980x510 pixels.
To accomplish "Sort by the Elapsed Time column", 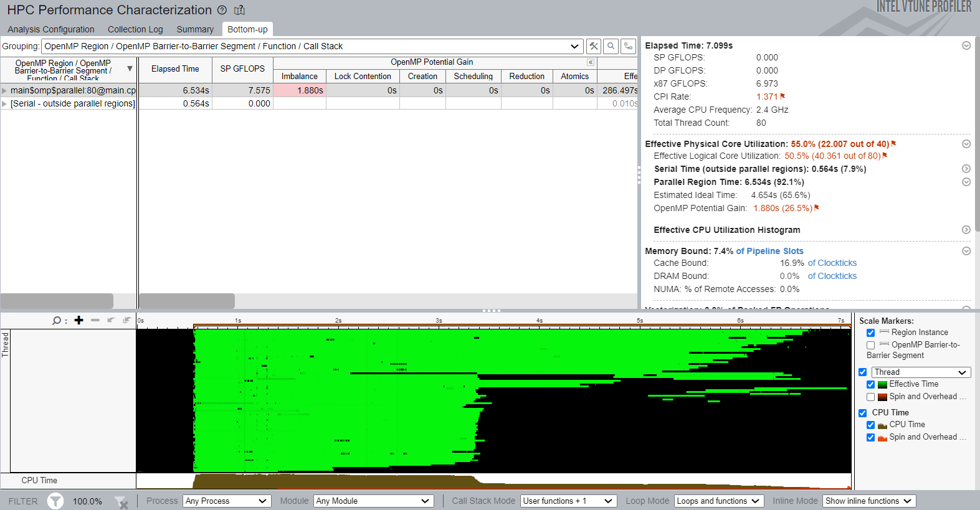I will pyautogui.click(x=175, y=69).
